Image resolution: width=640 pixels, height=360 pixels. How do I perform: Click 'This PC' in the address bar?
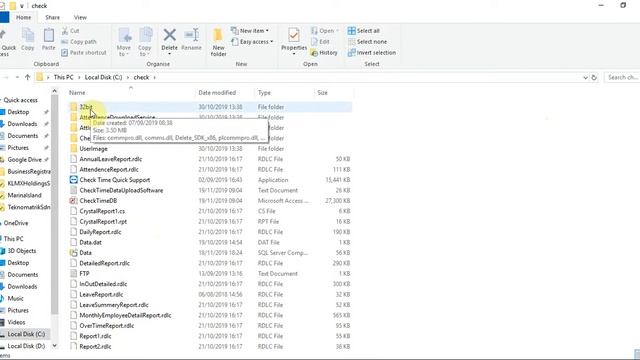(64, 77)
